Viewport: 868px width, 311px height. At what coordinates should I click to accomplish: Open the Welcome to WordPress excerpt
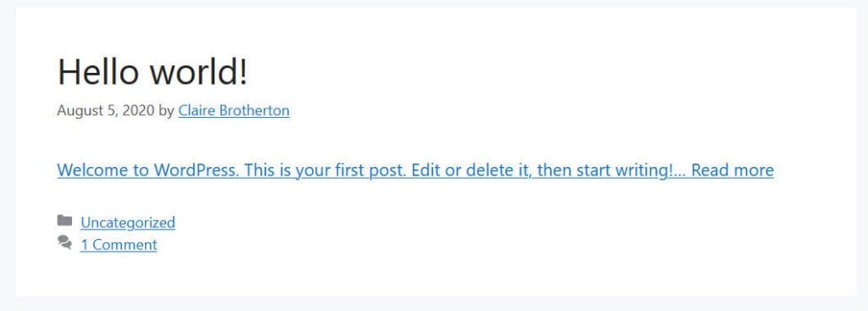point(415,169)
